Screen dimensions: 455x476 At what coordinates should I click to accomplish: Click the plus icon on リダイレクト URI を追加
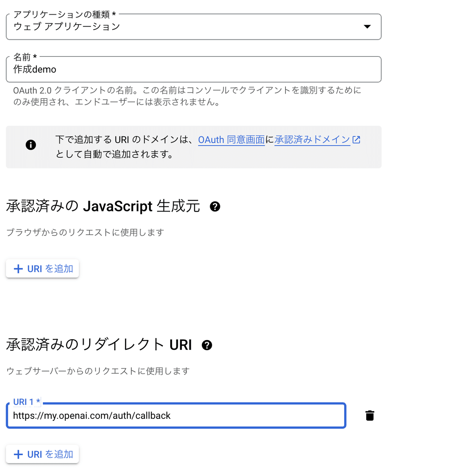[x=18, y=454]
